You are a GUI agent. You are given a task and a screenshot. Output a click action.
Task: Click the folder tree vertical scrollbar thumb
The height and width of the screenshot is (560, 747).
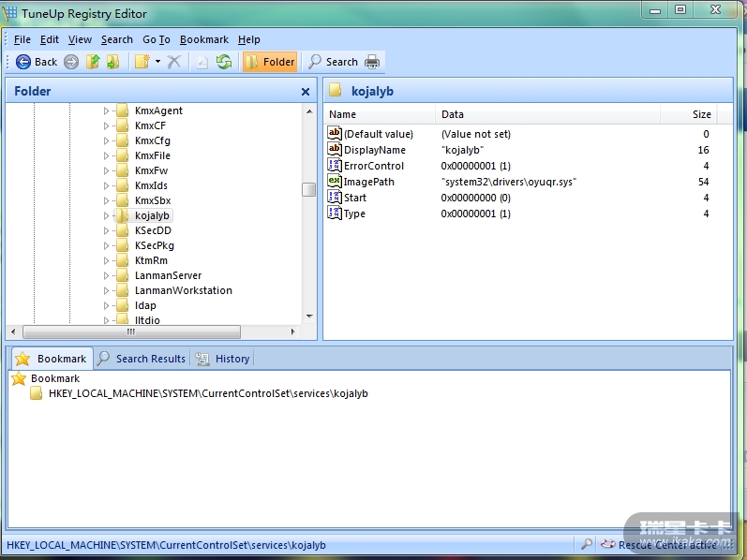pyautogui.click(x=308, y=189)
